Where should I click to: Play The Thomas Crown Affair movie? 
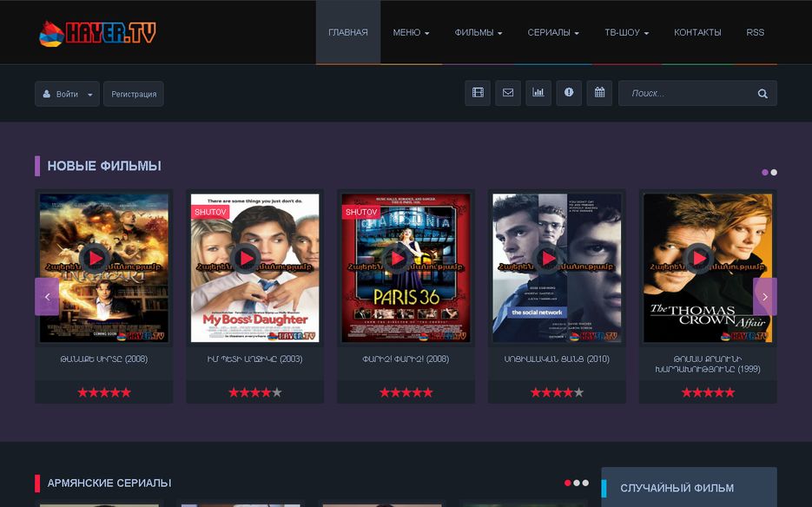[x=699, y=258]
